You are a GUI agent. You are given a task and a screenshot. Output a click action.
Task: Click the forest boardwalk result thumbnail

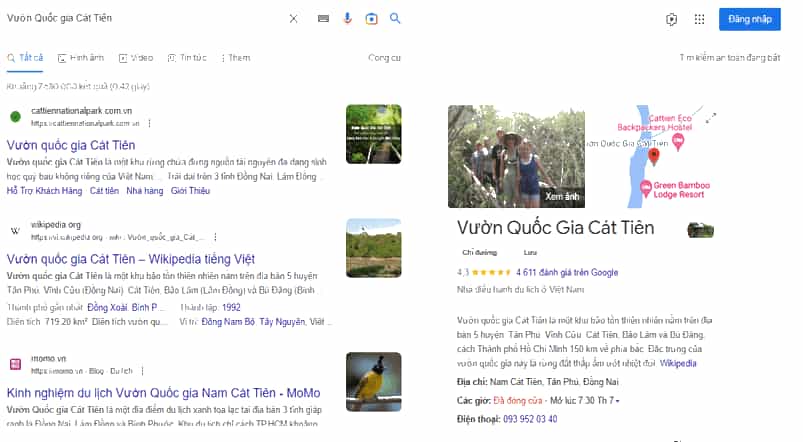(x=374, y=134)
